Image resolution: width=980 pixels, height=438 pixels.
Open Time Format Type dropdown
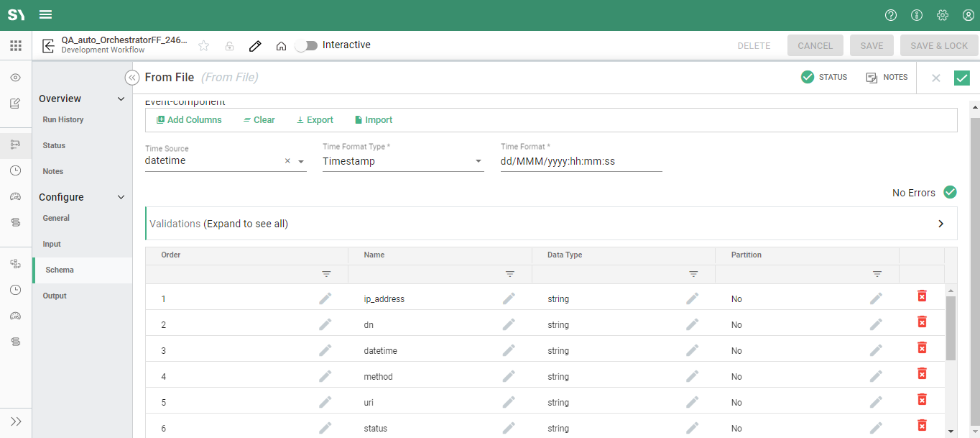click(403, 161)
